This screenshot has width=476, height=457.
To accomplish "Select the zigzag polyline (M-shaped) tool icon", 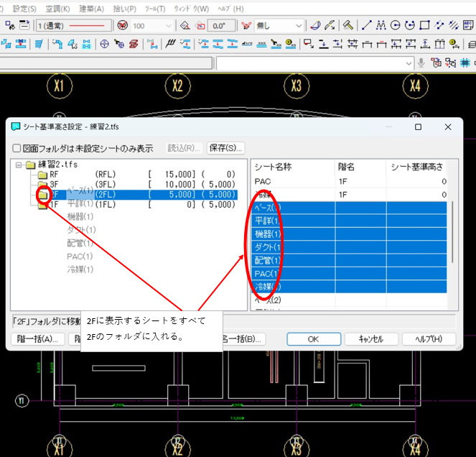I will point(381,25).
